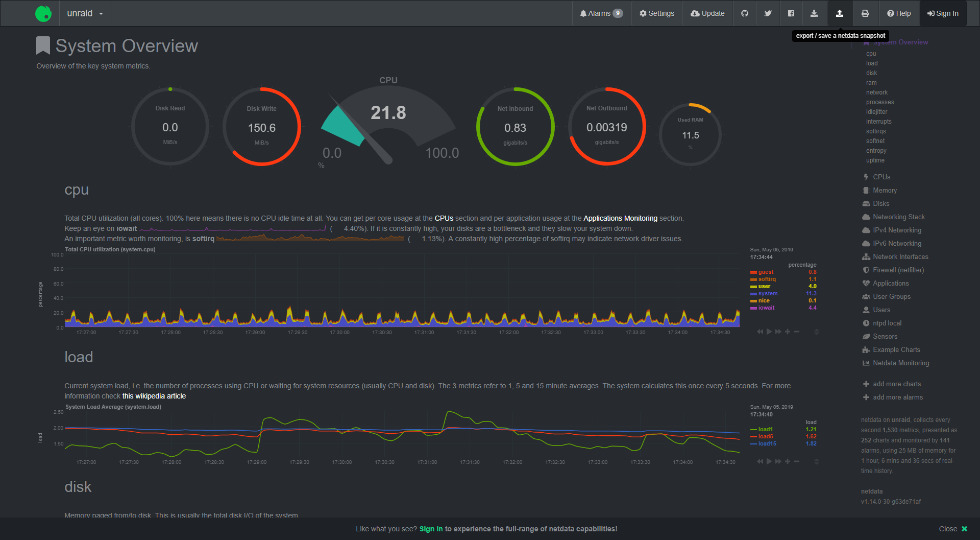Viewport: 980px width, 540px height.
Task: Toggle the iowait dimension in CPU legend
Action: 766,308
